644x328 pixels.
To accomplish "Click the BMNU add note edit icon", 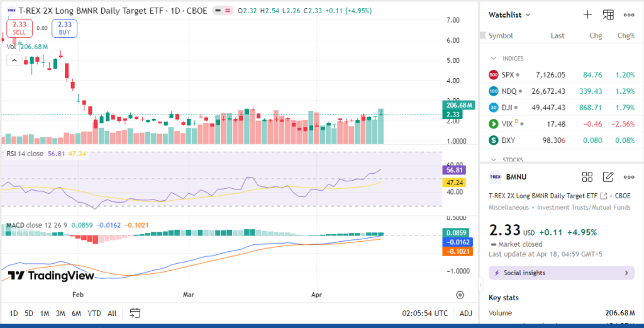I will [608, 177].
